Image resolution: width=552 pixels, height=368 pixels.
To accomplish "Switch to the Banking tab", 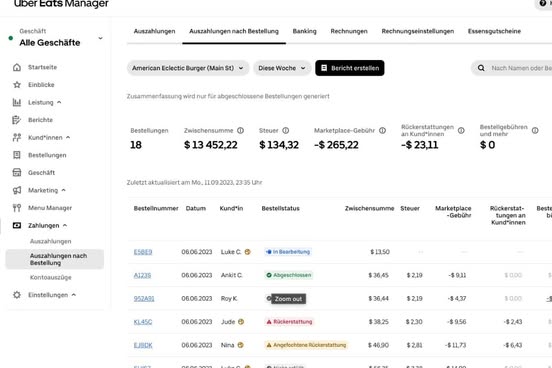I will tap(305, 31).
